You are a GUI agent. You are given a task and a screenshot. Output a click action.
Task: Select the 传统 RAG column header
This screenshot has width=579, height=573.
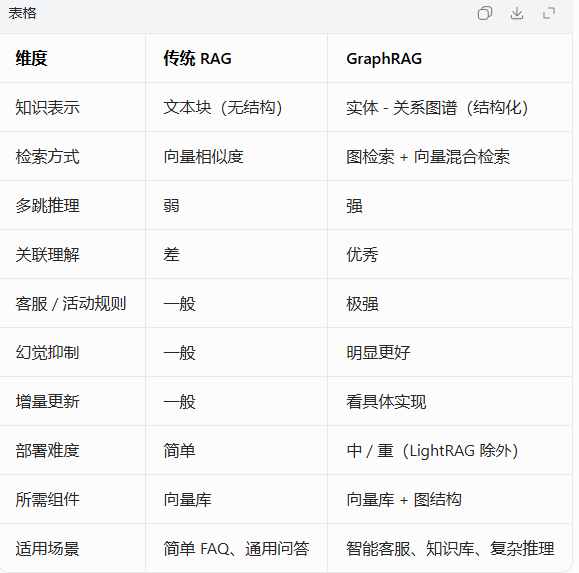pos(198,58)
